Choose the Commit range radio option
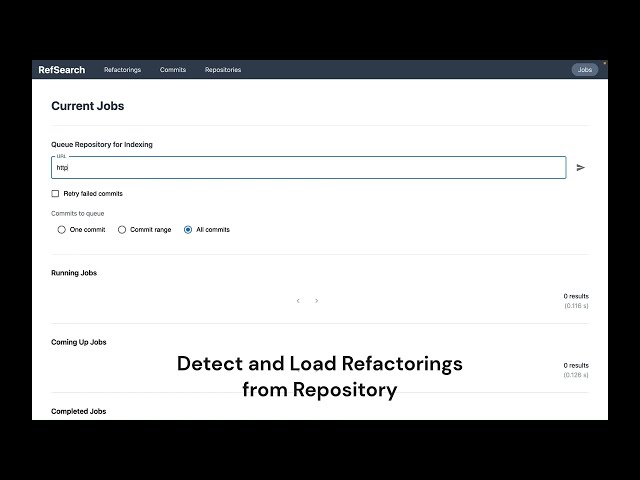The image size is (640, 480). (x=122, y=229)
